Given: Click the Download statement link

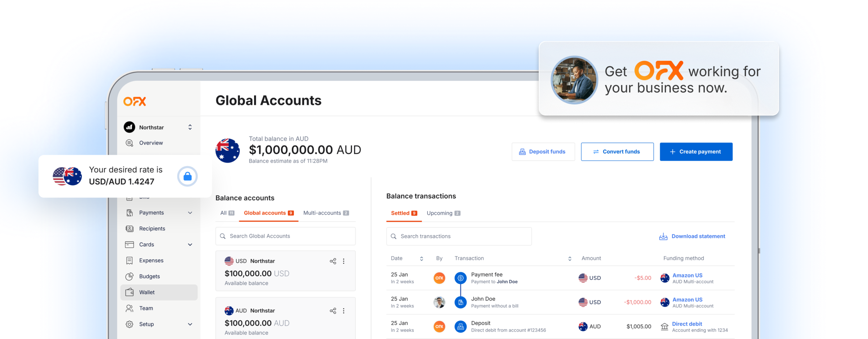Looking at the screenshot, I should [692, 237].
